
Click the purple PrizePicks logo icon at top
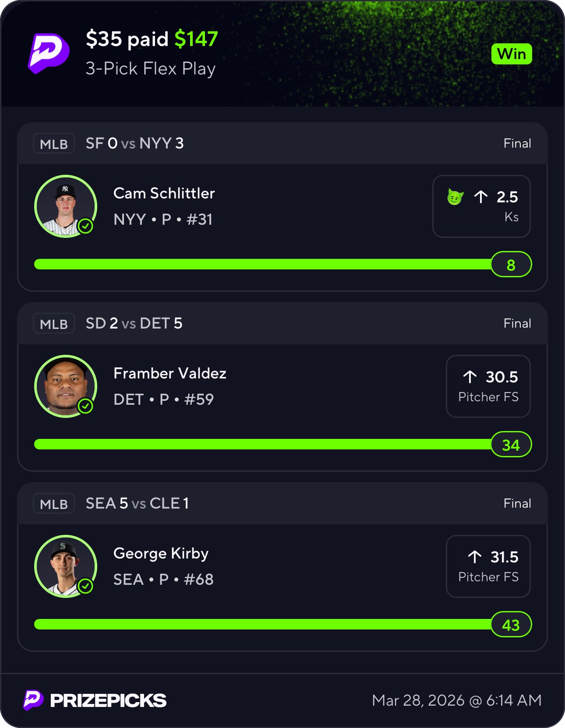click(49, 53)
